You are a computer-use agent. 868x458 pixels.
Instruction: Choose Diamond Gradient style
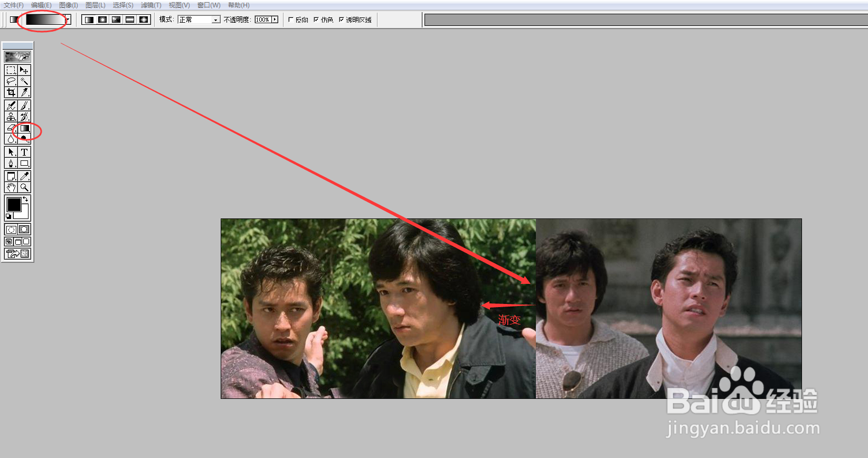point(144,20)
